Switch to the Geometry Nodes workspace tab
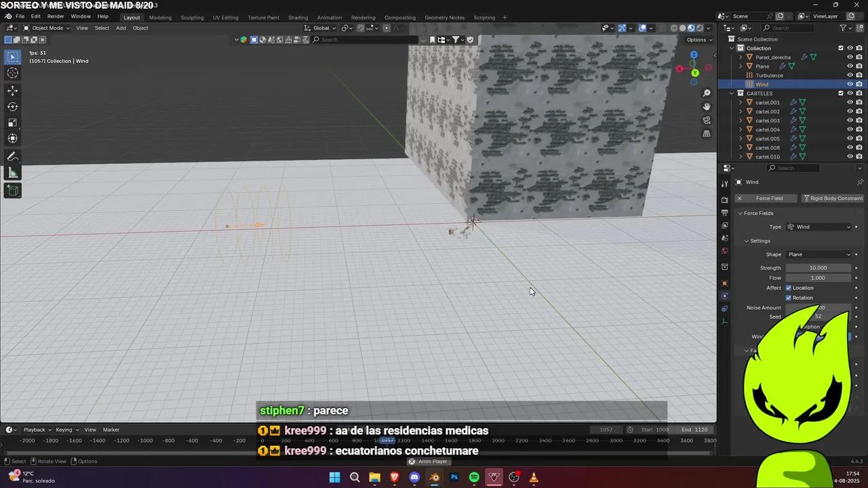 [x=444, y=17]
